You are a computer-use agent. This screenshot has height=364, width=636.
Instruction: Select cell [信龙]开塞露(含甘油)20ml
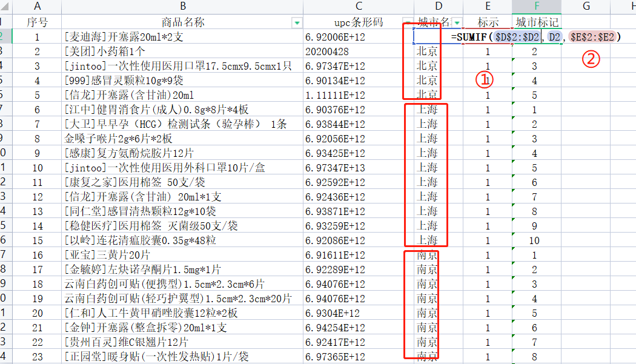182,95
